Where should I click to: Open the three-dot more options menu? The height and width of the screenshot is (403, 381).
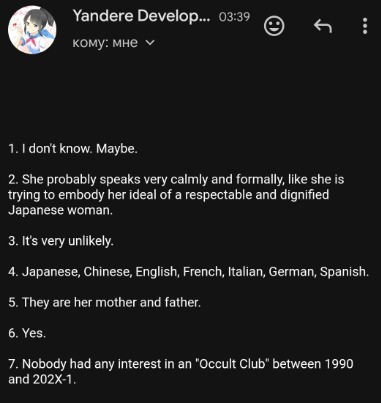click(365, 26)
